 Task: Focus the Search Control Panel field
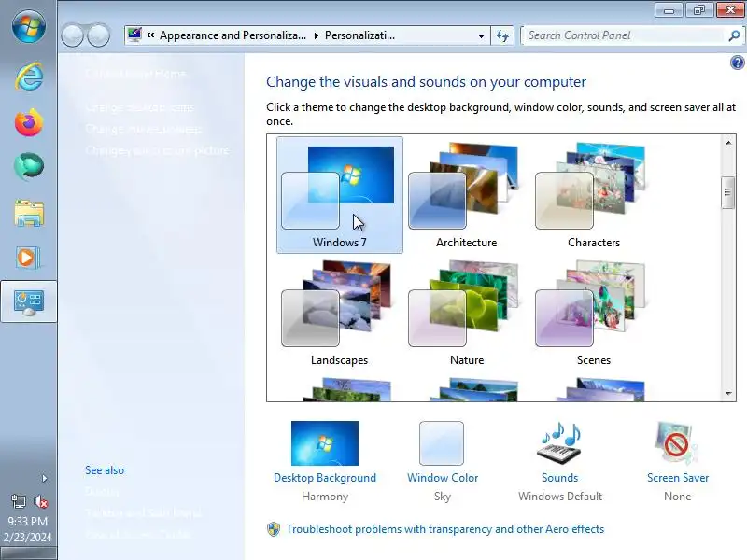pyautogui.click(x=624, y=35)
